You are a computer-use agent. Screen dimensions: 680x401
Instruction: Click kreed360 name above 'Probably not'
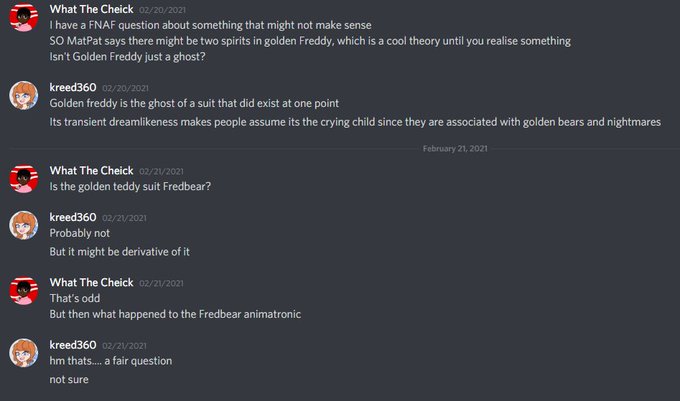tap(73, 217)
